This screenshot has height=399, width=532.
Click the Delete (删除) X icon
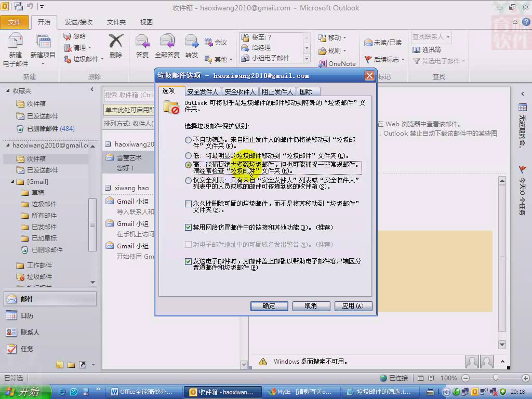click(x=116, y=42)
